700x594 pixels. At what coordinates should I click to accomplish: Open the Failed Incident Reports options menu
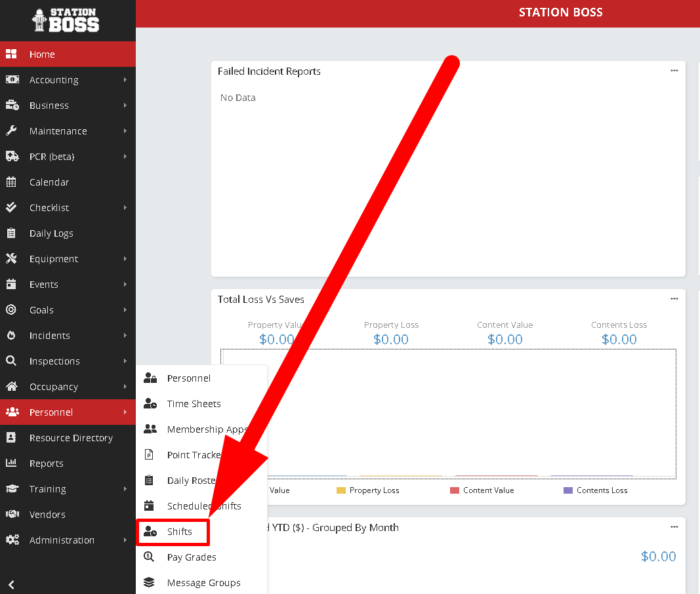click(674, 71)
